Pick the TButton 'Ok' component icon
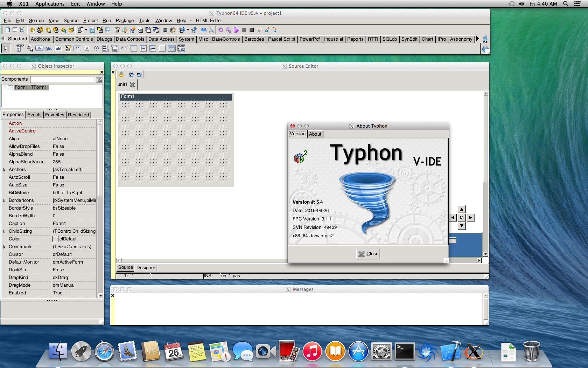Viewport: 588px width, 368px height. tap(39, 48)
